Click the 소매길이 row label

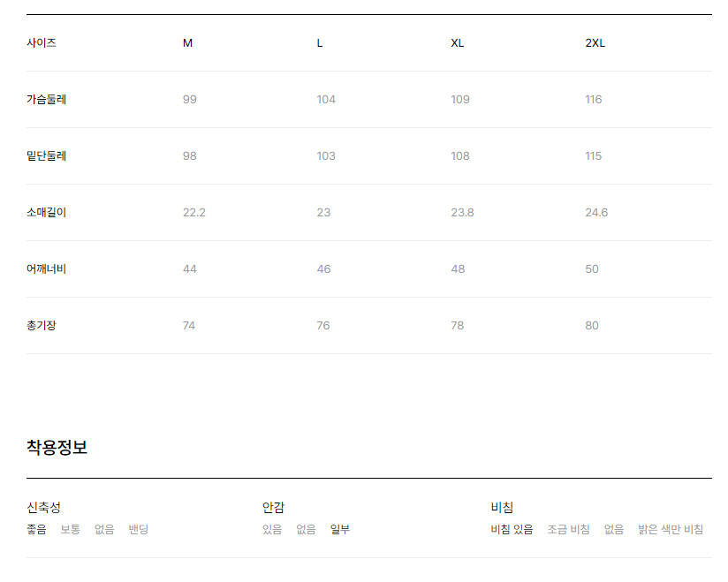click(x=46, y=213)
